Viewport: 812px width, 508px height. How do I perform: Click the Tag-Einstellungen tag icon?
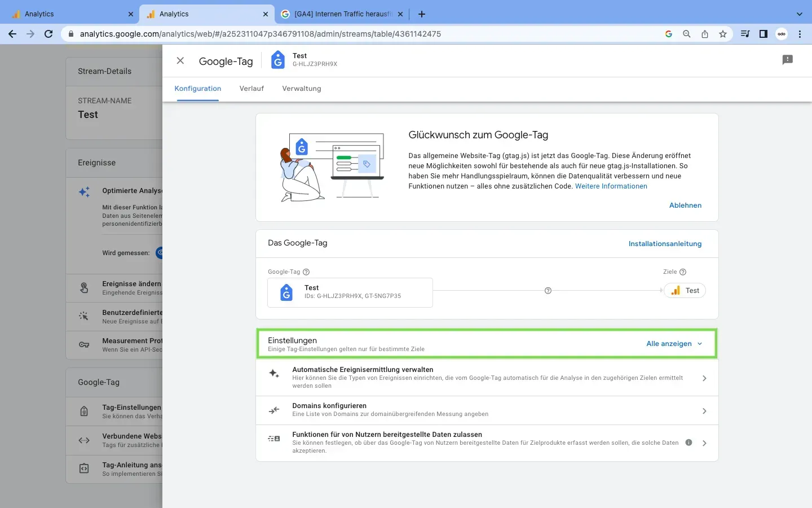coord(84,411)
